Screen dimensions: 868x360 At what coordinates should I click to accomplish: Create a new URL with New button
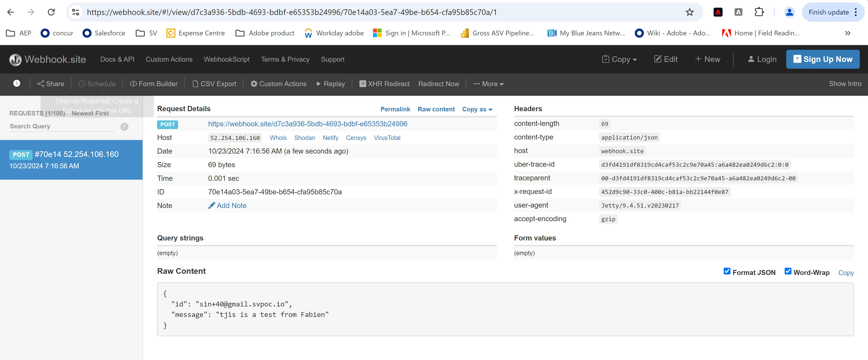[x=707, y=59]
